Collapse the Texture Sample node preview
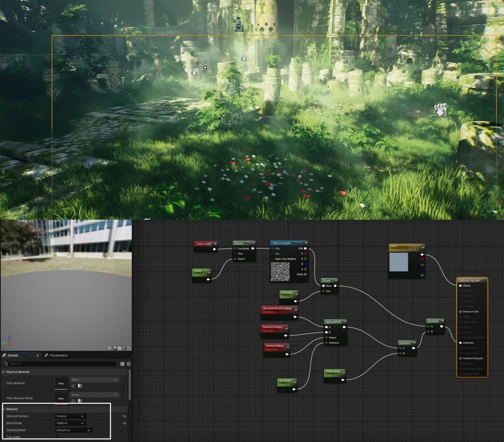This screenshot has height=442, width=504. (306, 243)
